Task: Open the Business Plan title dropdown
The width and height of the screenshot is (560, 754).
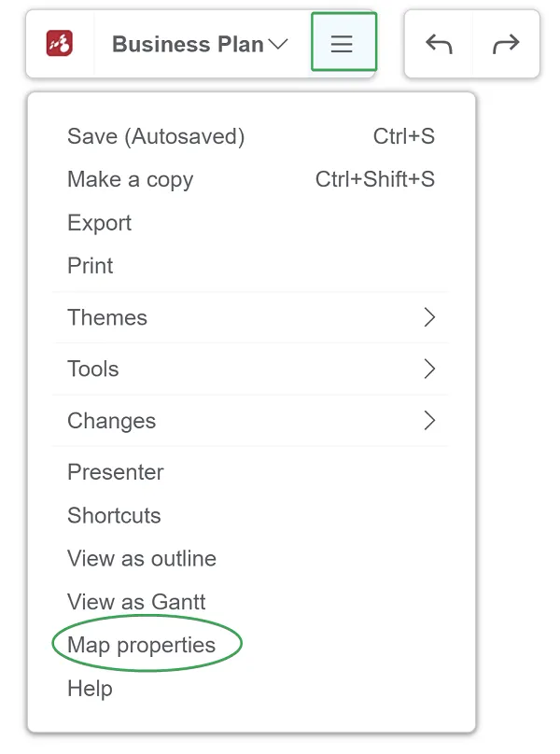Action: [199, 44]
